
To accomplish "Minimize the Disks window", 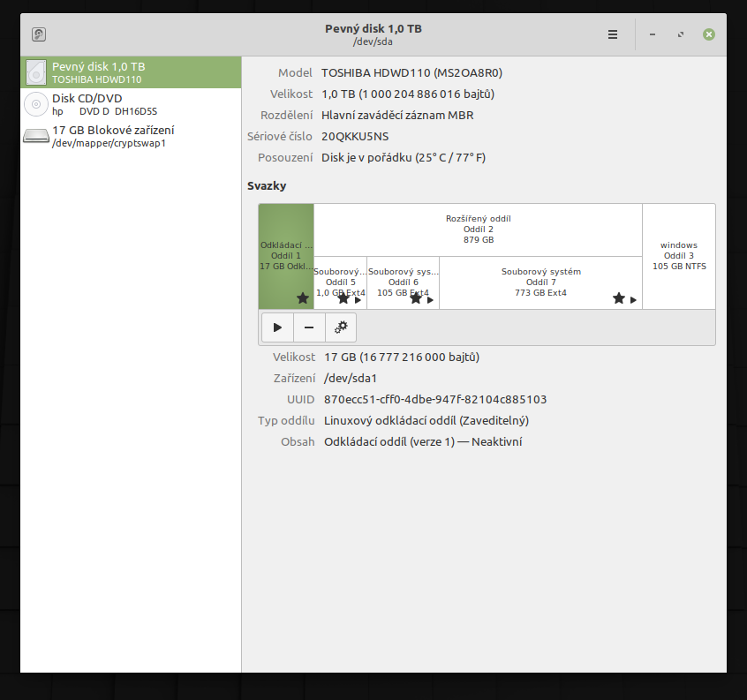I will coord(653,34).
